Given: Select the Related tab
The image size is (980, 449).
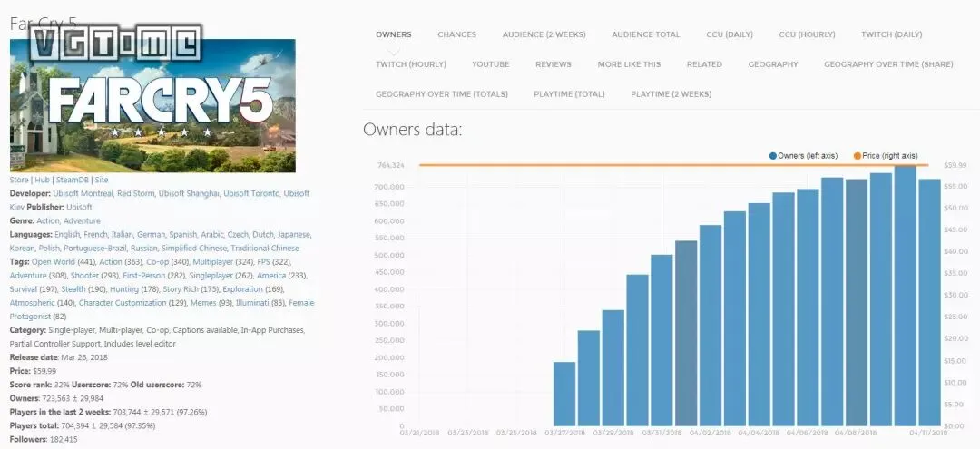Looking at the screenshot, I should (704, 64).
